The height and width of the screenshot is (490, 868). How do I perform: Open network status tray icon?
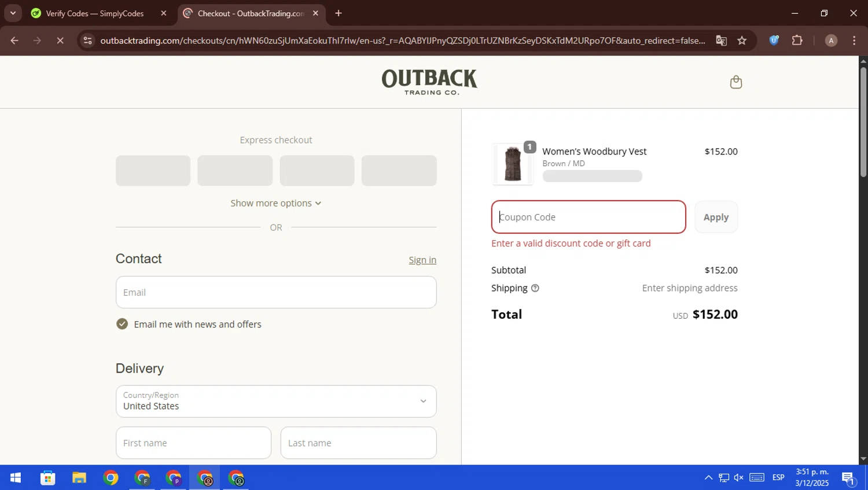pyautogui.click(x=724, y=478)
